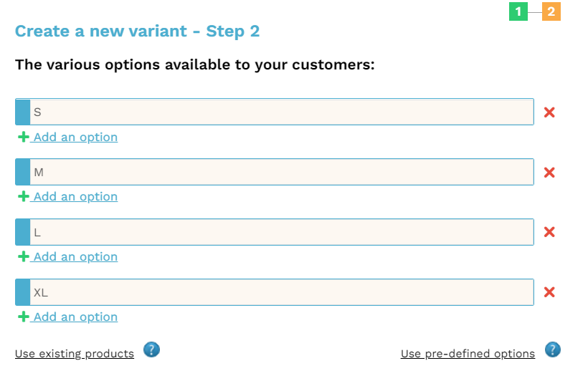The image size is (588, 381).
Task: Open Use existing products link
Action: click(75, 354)
